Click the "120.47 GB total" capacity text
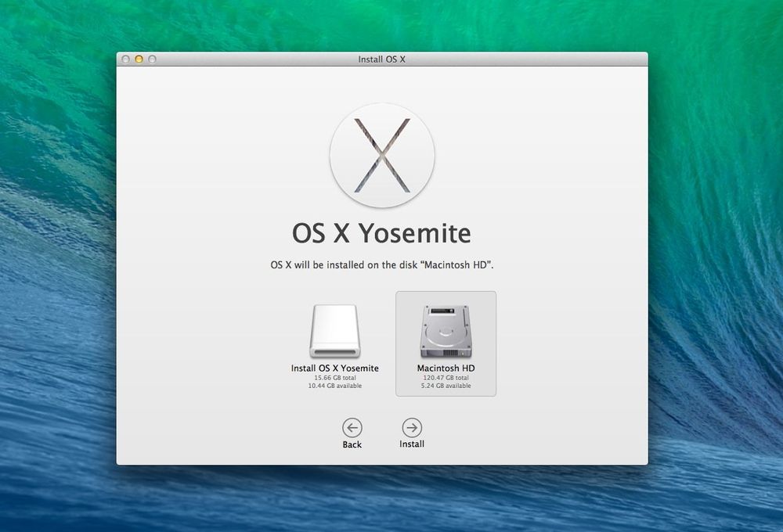This screenshot has height=532, width=783. (x=446, y=377)
